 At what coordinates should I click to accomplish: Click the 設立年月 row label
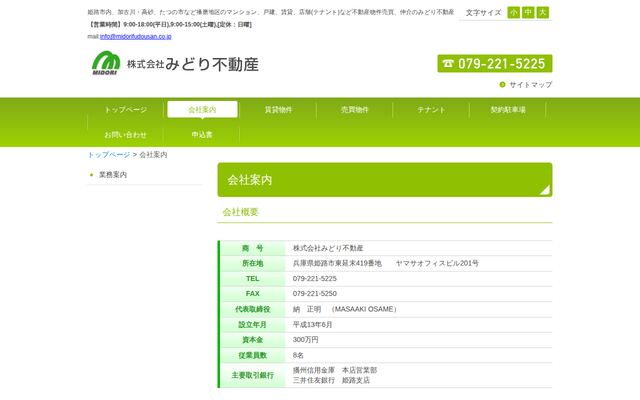tap(253, 324)
